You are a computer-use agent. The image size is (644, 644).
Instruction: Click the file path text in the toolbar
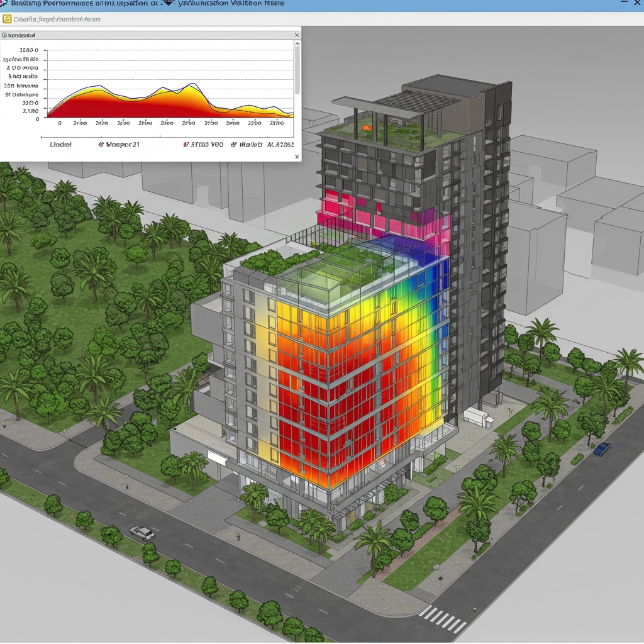tap(57, 19)
